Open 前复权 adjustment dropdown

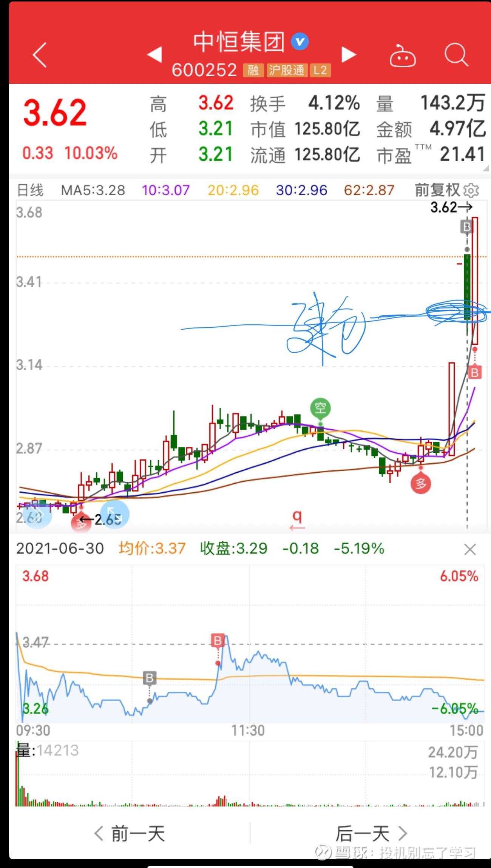click(x=437, y=190)
